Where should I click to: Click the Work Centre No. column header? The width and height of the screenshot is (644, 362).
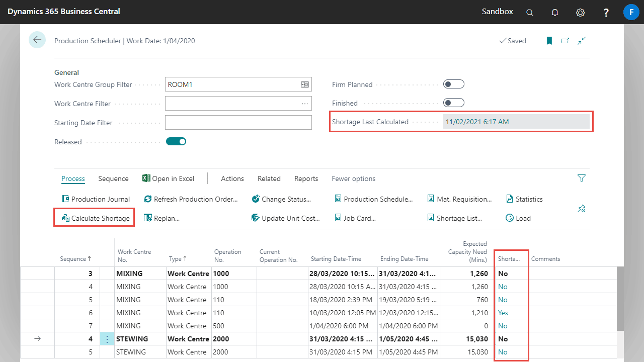pos(134,256)
